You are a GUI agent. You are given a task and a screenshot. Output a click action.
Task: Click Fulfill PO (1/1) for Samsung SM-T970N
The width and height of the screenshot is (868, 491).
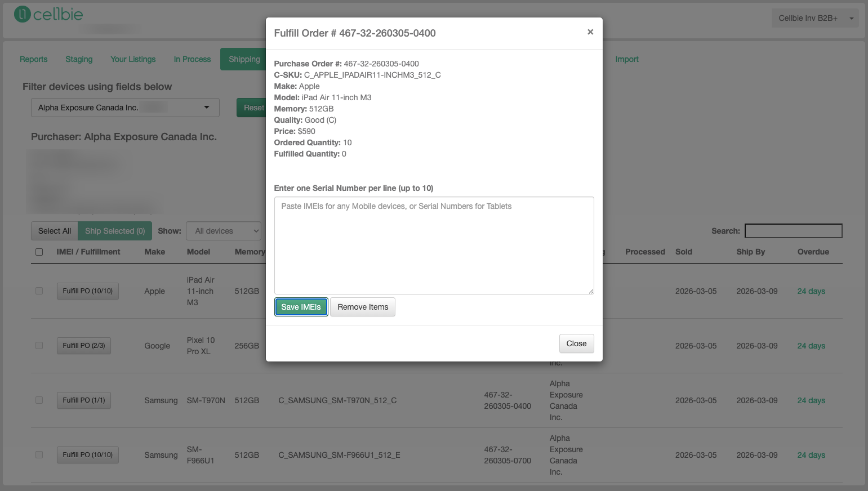pyautogui.click(x=84, y=400)
